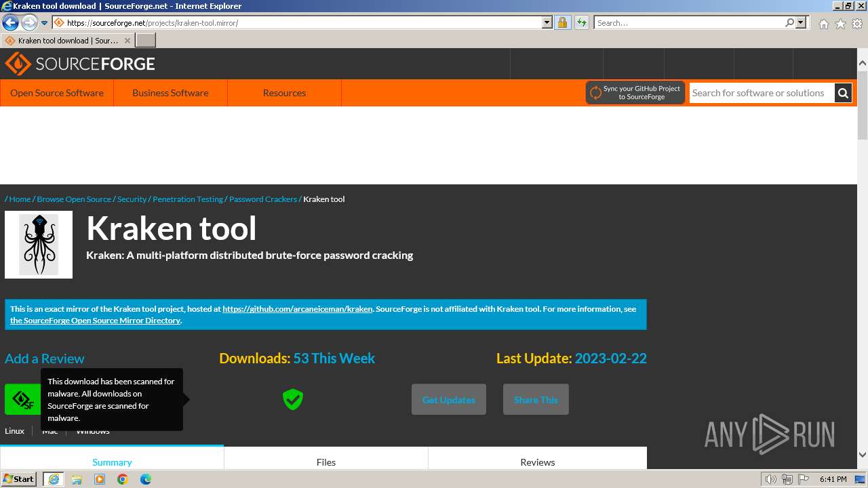The width and height of the screenshot is (868, 488).
Task: Click the volume speaker tray icon
Action: 771,479
